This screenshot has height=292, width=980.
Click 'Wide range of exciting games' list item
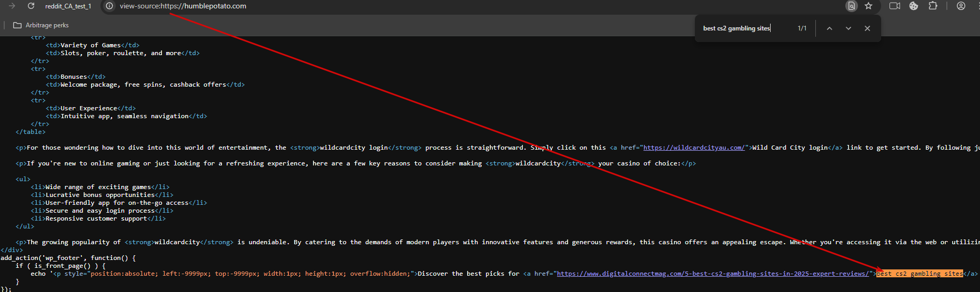(98, 187)
